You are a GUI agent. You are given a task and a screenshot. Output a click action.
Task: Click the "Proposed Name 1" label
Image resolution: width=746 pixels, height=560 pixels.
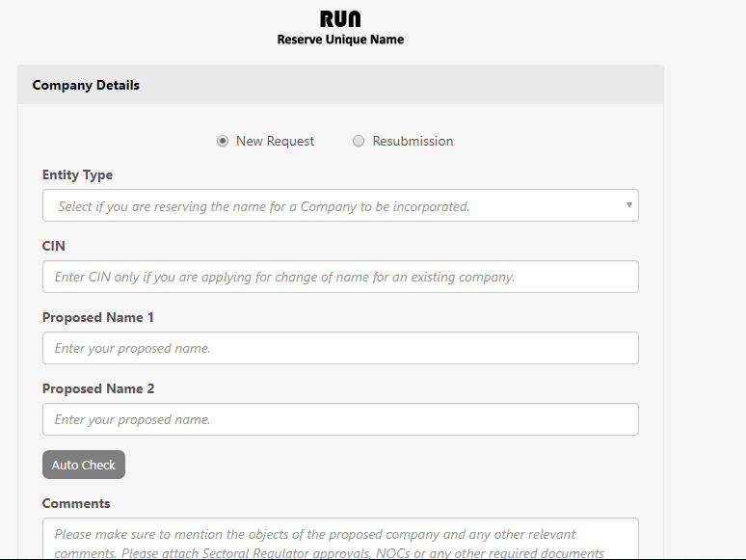pyautogui.click(x=98, y=317)
